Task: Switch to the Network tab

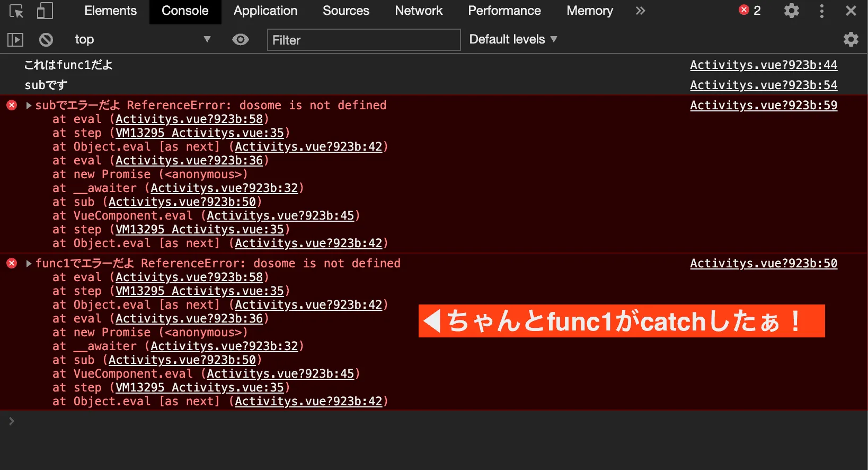Action: tap(419, 11)
